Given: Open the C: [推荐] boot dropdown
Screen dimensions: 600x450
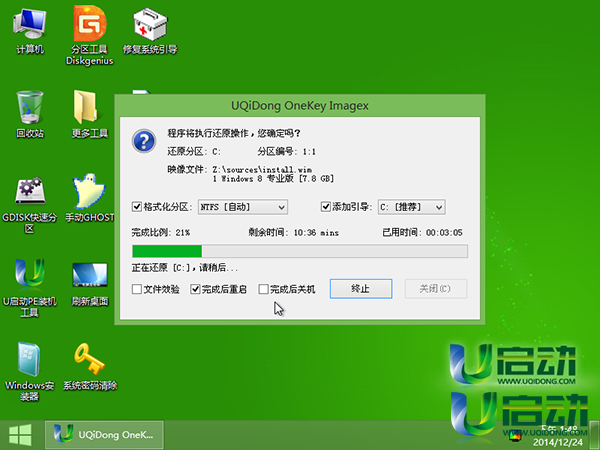Looking at the screenshot, I should (x=412, y=207).
